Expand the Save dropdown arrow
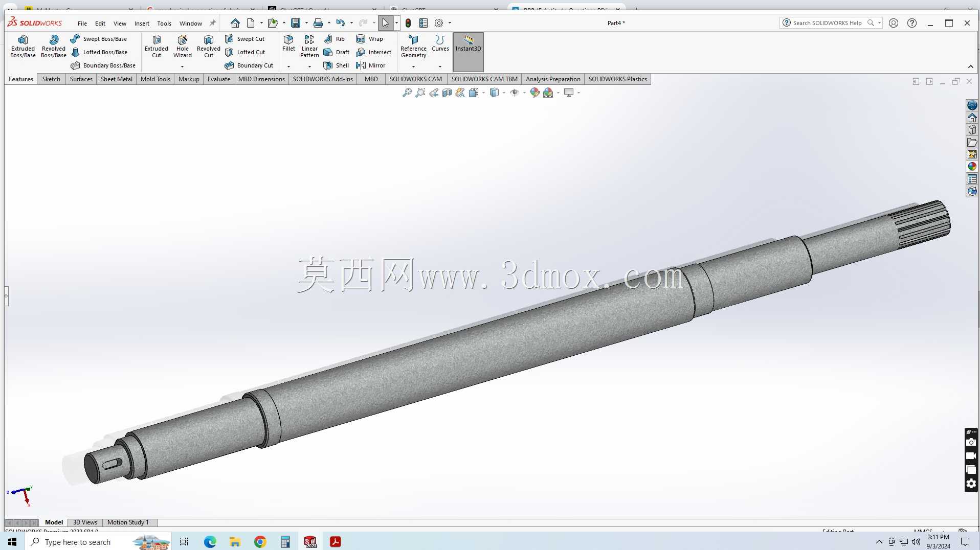Viewport: 980px width, 550px height. (306, 23)
